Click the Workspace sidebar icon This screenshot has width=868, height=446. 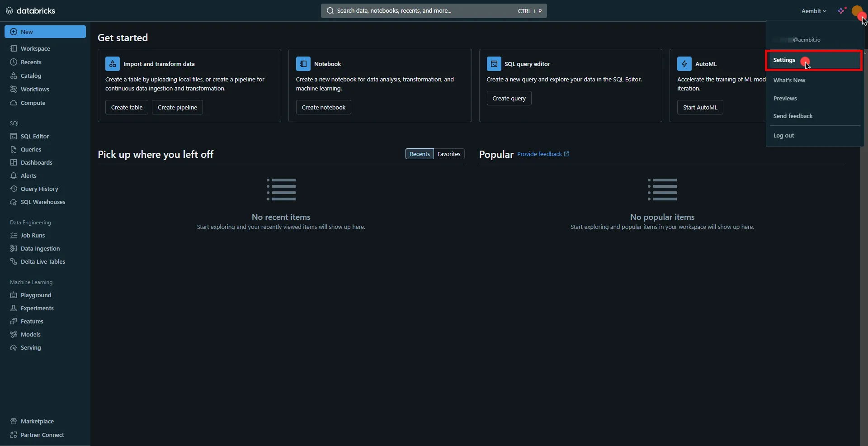(14, 48)
